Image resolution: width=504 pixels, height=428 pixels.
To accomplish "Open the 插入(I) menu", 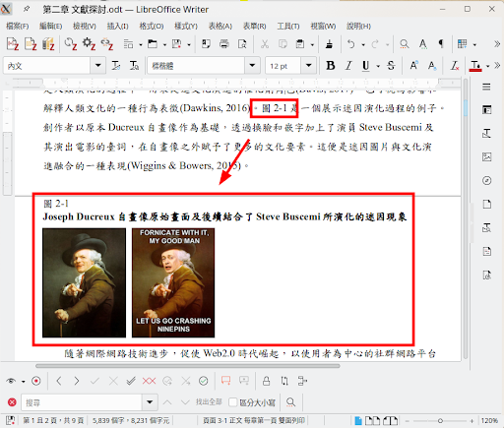I will point(117,26).
